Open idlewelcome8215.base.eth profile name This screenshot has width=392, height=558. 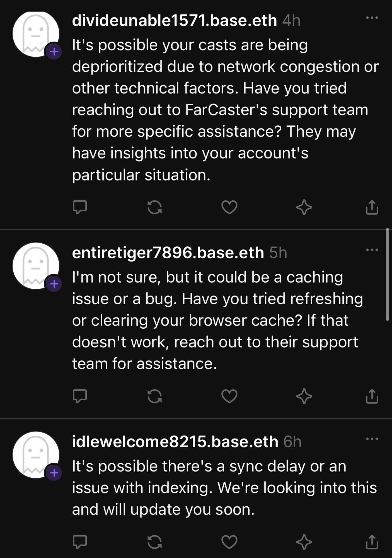(x=175, y=442)
